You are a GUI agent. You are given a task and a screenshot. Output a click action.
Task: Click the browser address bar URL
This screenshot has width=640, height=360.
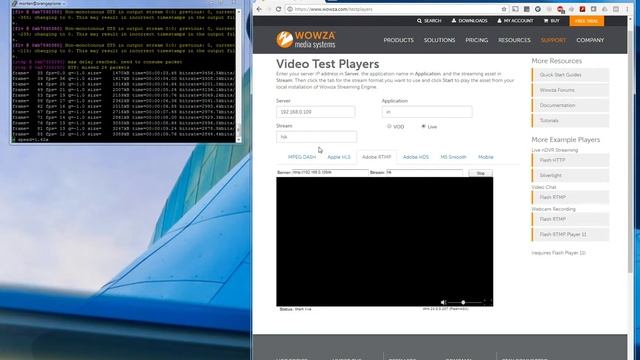click(x=333, y=9)
